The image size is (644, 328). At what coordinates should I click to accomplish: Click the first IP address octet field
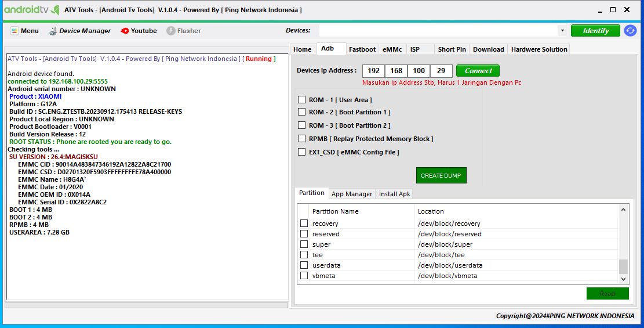tap(374, 71)
